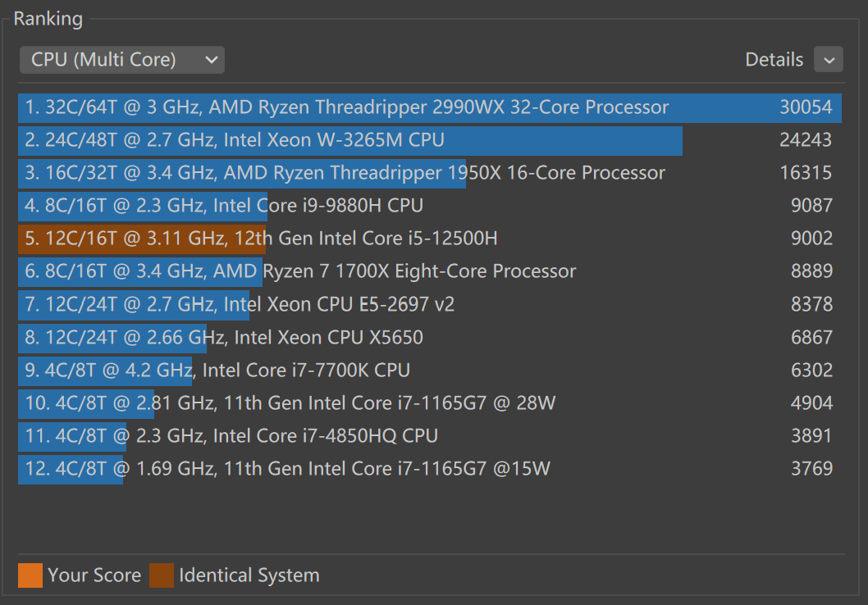
Task: Click the score value 3769
Action: coord(811,469)
